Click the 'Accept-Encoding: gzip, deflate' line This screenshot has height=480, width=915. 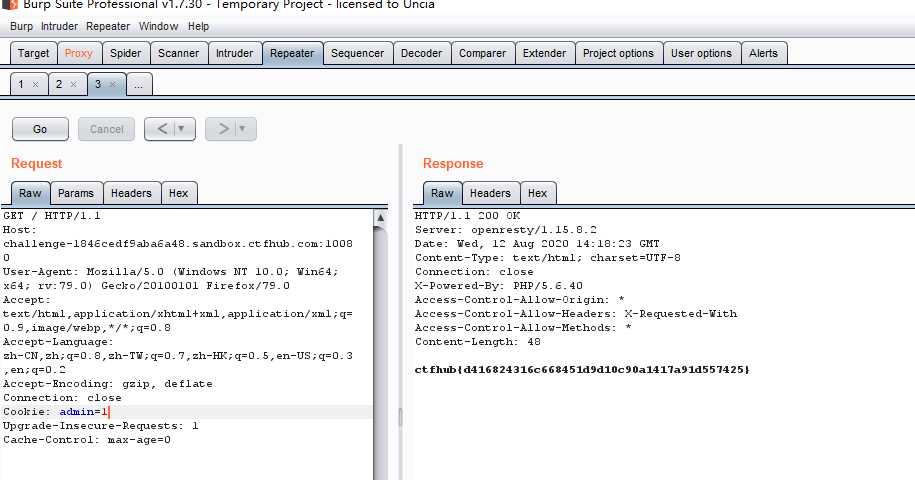click(107, 384)
